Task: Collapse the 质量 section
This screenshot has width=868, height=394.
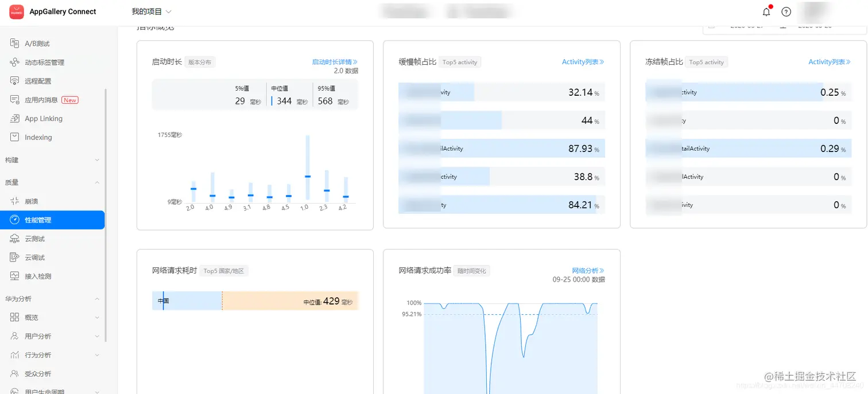Action: [97, 182]
